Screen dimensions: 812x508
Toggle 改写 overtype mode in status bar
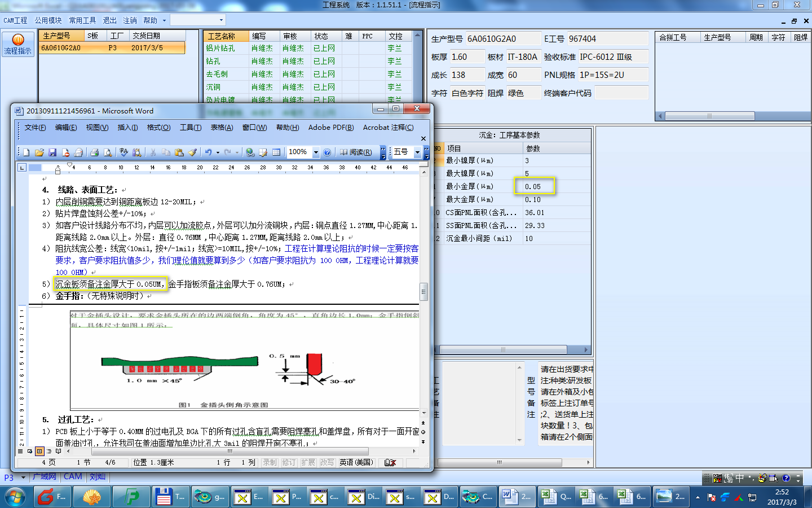(327, 462)
